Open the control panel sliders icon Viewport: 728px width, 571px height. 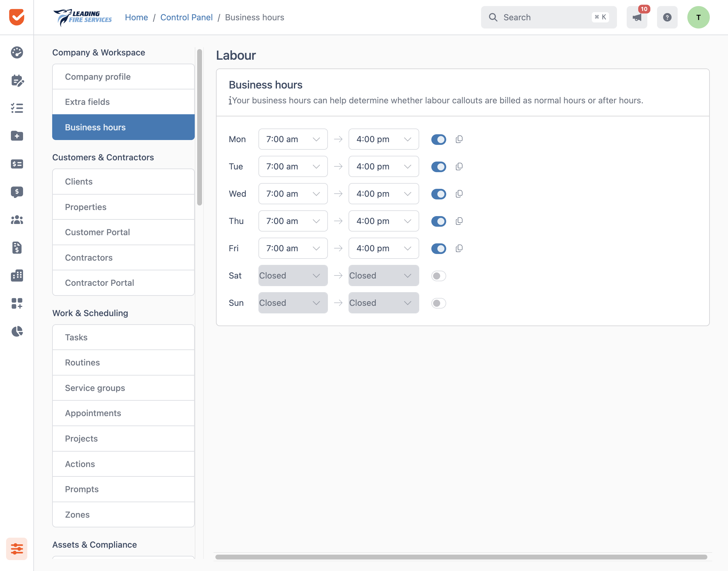click(17, 549)
